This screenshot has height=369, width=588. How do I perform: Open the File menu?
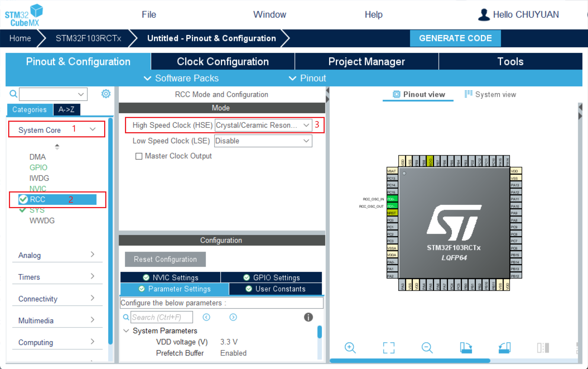tap(149, 15)
